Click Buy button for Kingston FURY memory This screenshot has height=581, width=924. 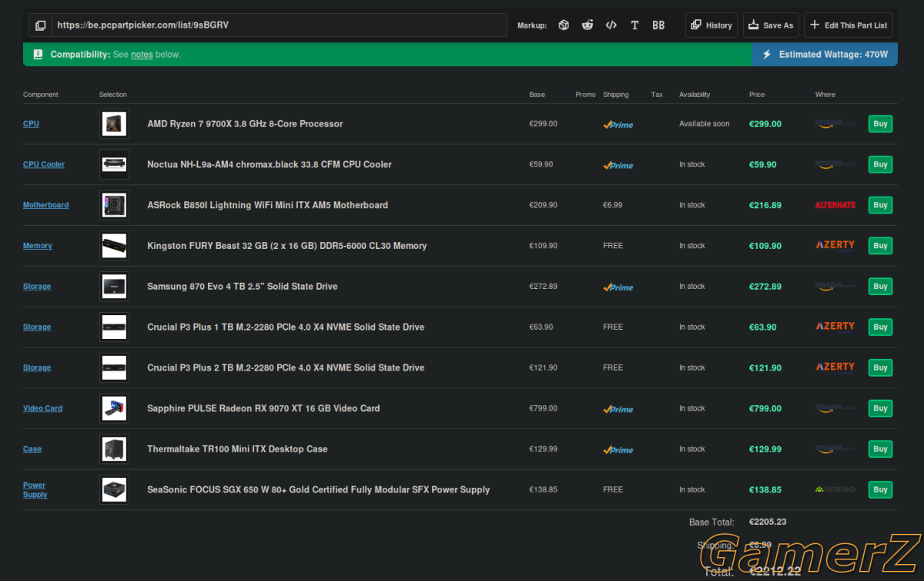(880, 246)
